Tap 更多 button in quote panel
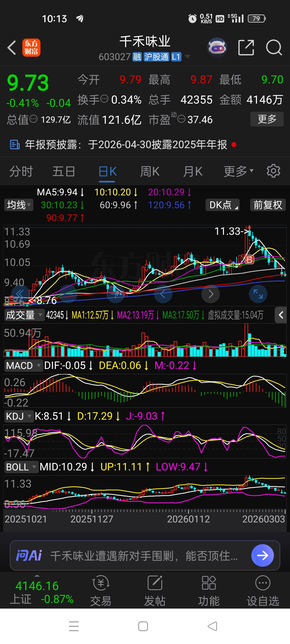 (x=267, y=119)
